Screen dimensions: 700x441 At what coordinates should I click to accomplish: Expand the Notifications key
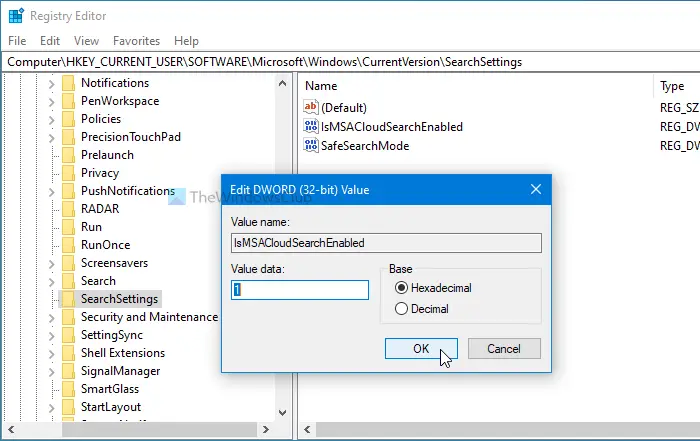(x=51, y=84)
